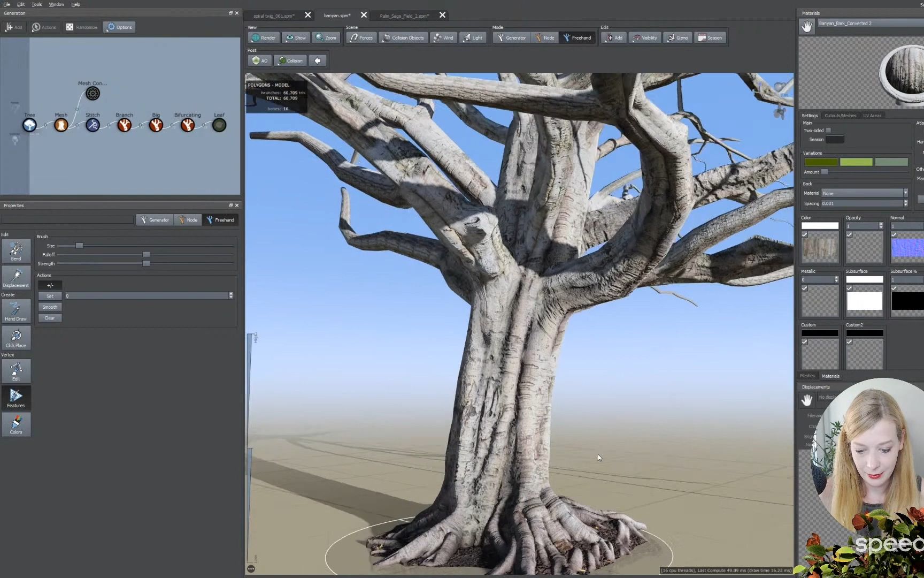Image resolution: width=924 pixels, height=578 pixels.
Task: Enable the AO post effect
Action: [259, 60]
